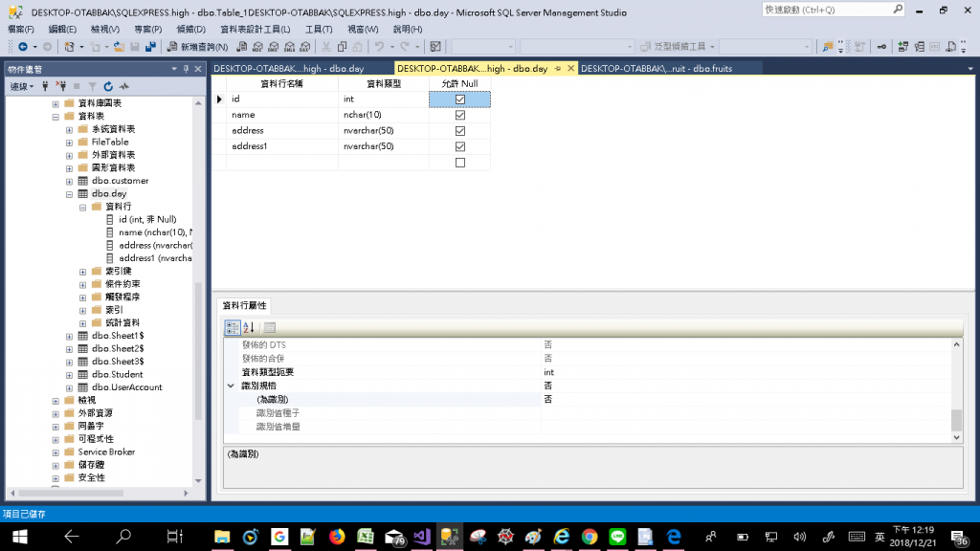Click the navigate back arrow in toolbar
980x551 pixels.
(23, 47)
